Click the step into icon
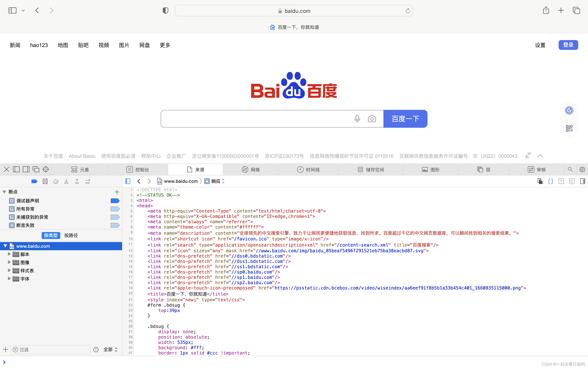588x368 pixels. coord(66,181)
